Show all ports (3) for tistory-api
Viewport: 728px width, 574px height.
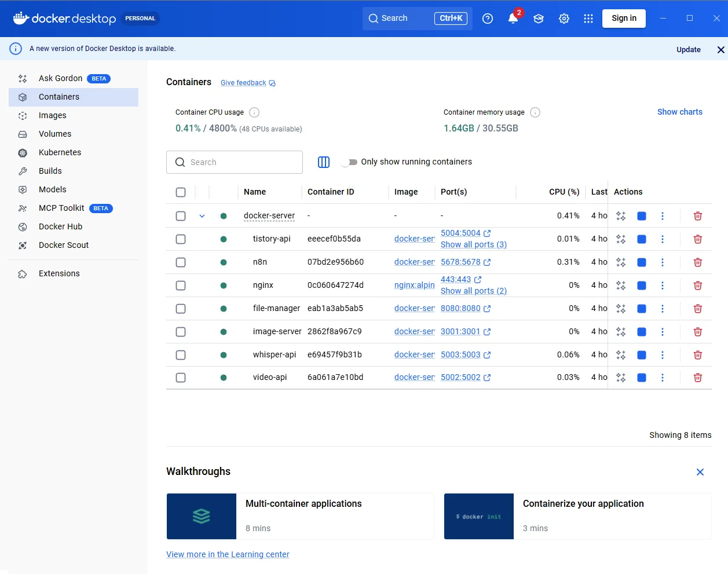tap(474, 245)
